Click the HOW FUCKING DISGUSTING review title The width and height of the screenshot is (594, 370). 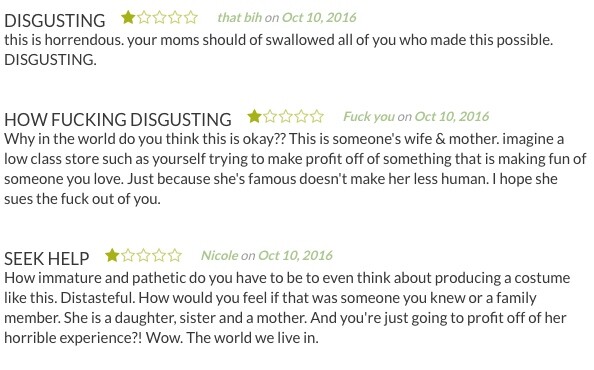coord(118,119)
